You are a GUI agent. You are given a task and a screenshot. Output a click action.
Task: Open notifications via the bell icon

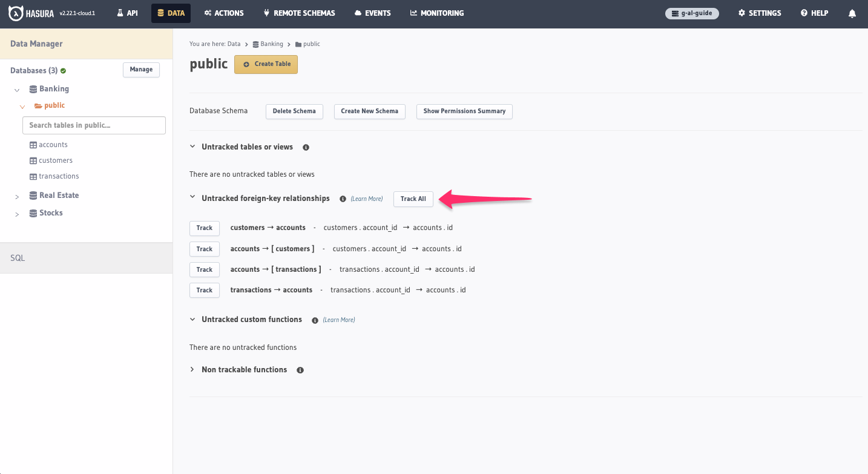point(852,13)
